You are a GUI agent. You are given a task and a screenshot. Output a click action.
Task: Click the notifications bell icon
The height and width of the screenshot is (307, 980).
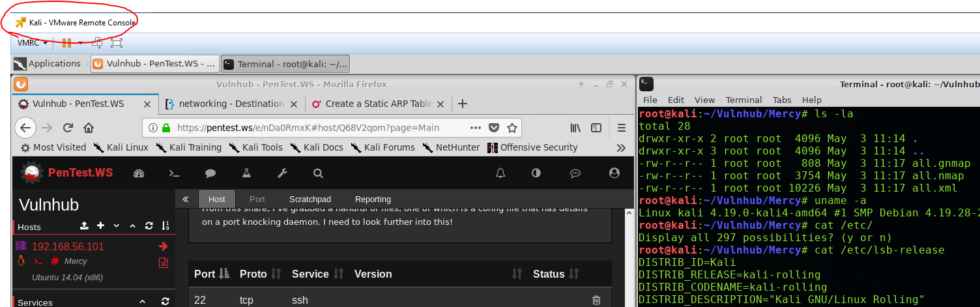[500, 173]
